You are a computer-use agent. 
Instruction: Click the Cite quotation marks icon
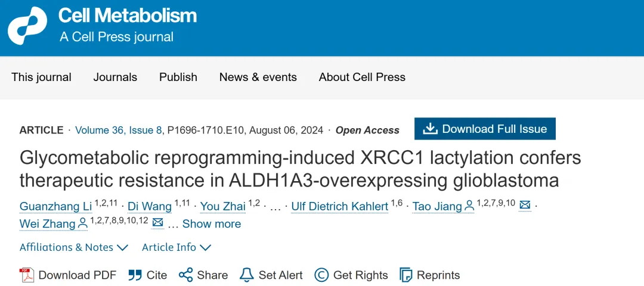click(x=135, y=275)
